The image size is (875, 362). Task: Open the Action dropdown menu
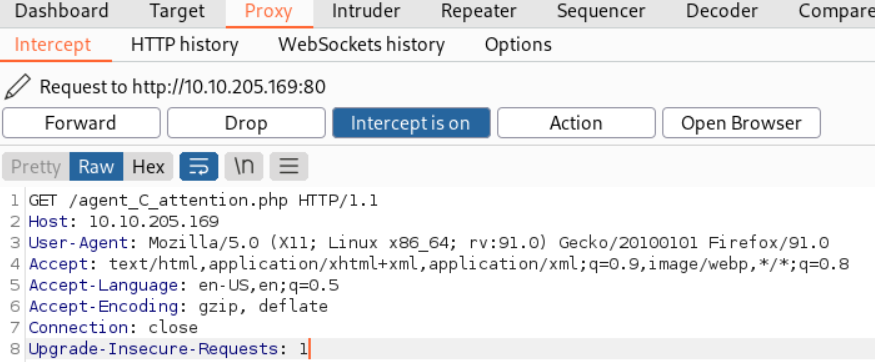tap(576, 123)
